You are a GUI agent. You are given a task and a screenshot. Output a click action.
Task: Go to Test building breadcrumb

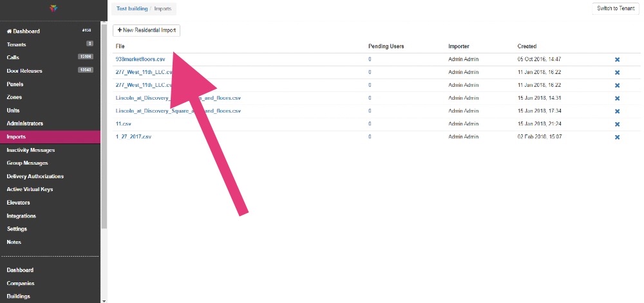[x=131, y=8]
